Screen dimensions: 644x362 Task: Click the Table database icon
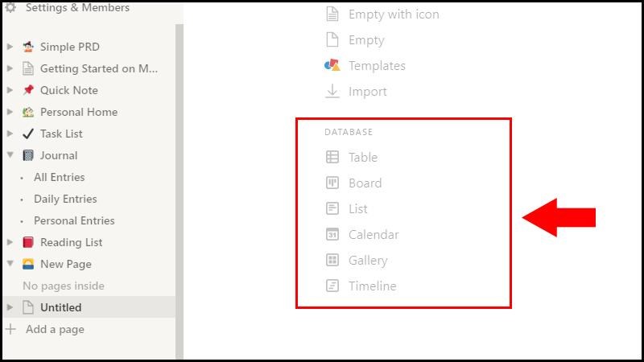332,158
